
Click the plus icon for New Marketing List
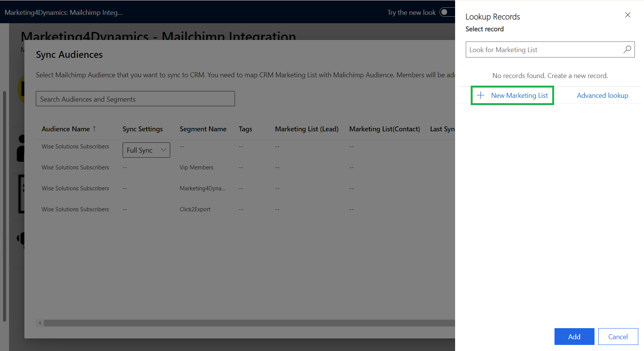(481, 95)
